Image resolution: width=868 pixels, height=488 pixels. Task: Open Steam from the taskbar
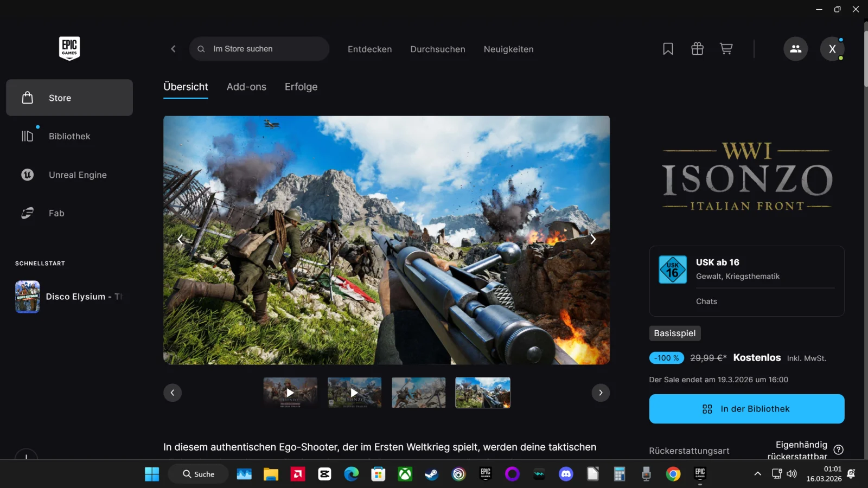tap(431, 474)
